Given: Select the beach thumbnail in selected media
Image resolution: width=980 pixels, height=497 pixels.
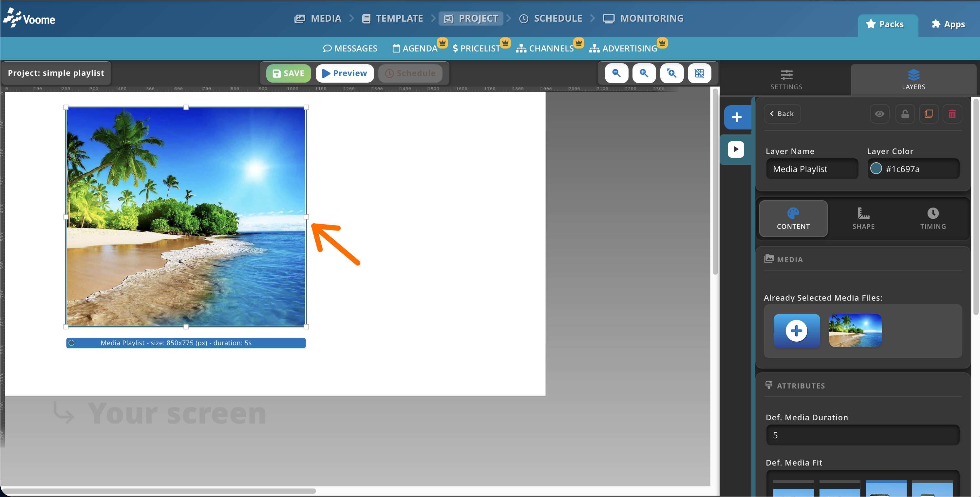Looking at the screenshot, I should coord(855,330).
